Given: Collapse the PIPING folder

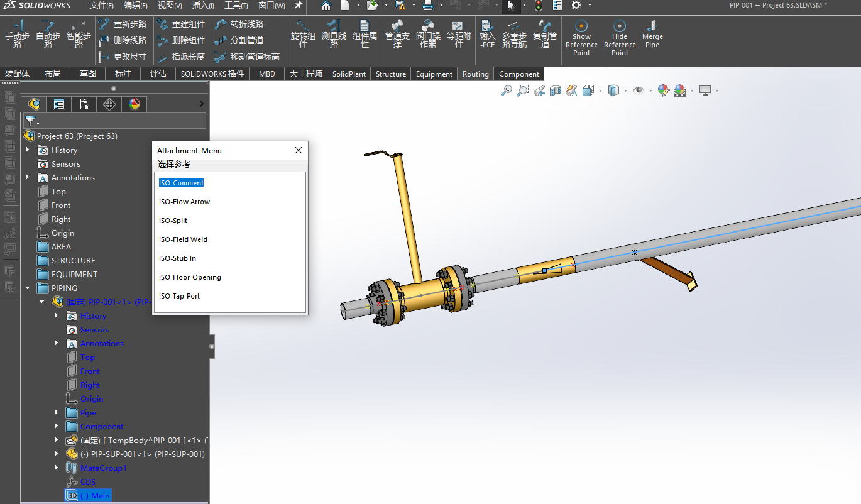Looking at the screenshot, I should point(28,288).
